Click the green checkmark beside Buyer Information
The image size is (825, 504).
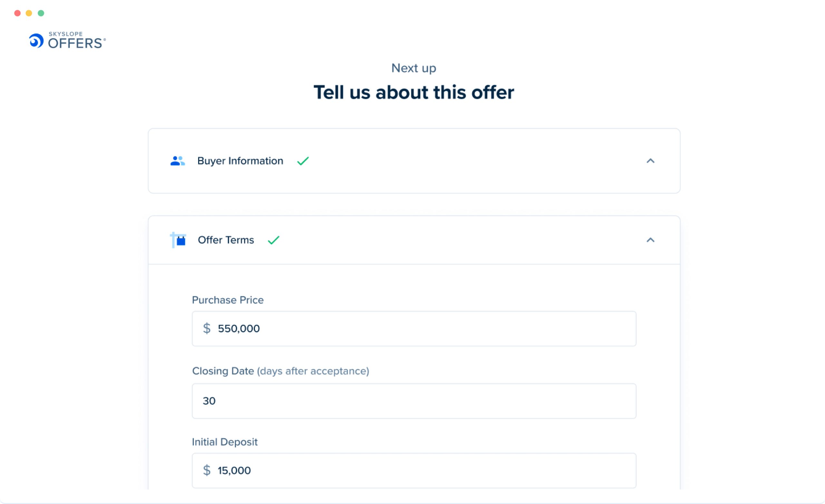(x=303, y=161)
